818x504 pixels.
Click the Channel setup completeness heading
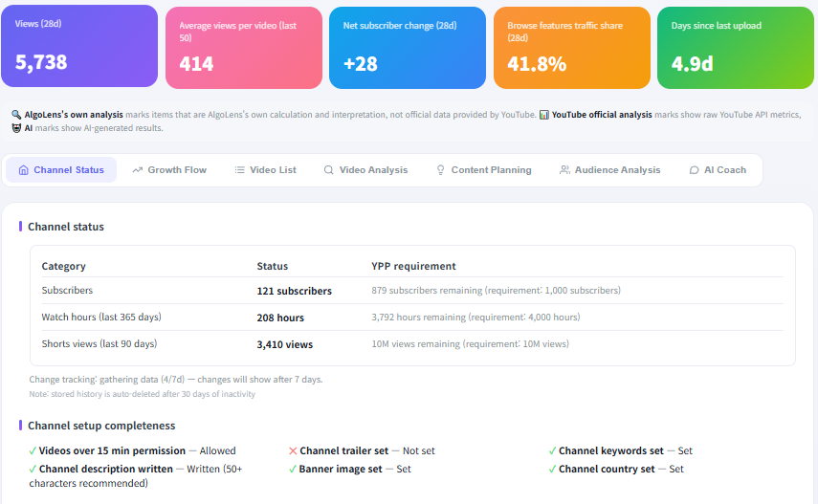(101, 426)
